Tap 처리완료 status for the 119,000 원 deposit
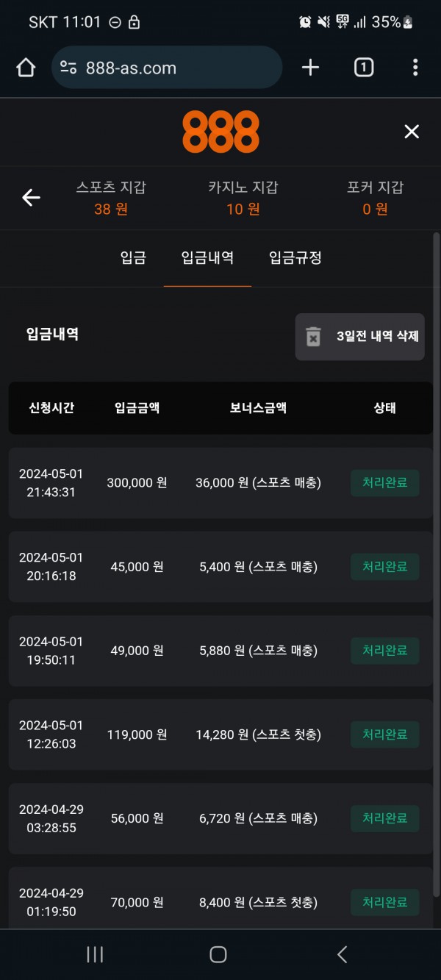This screenshot has width=441, height=980. pyautogui.click(x=384, y=734)
